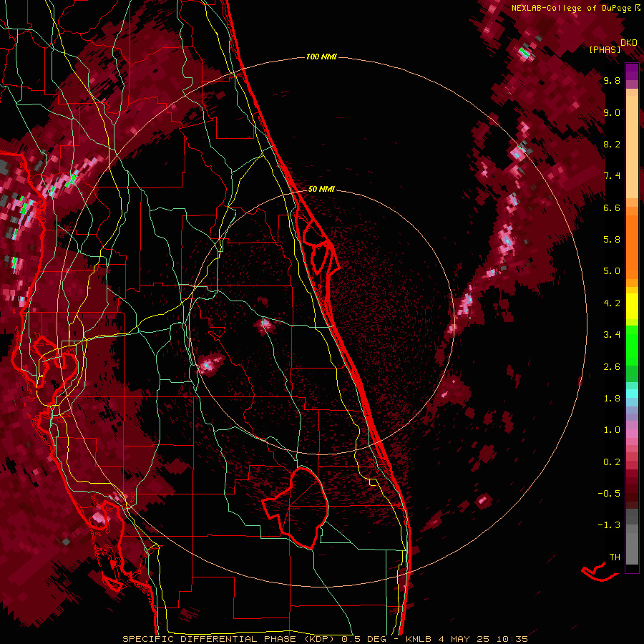Click the 3.4 value on the color scale
644x644 pixels.
click(x=612, y=335)
